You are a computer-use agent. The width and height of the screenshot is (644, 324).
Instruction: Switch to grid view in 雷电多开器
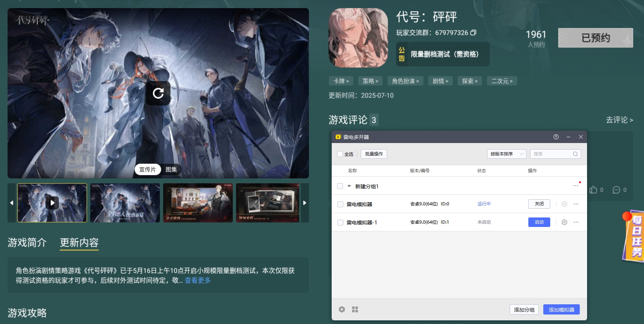click(x=355, y=309)
